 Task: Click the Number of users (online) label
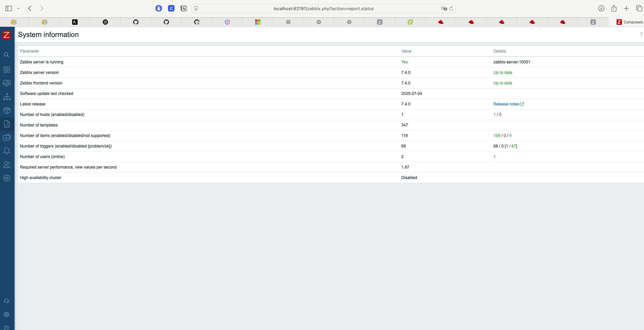click(42, 157)
